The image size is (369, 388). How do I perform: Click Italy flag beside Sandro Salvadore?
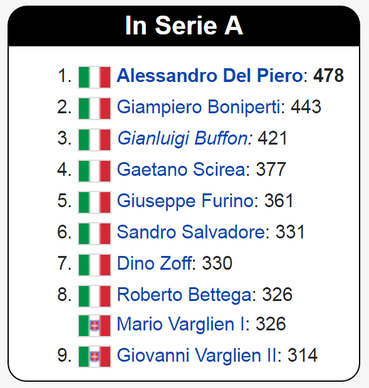(x=94, y=234)
